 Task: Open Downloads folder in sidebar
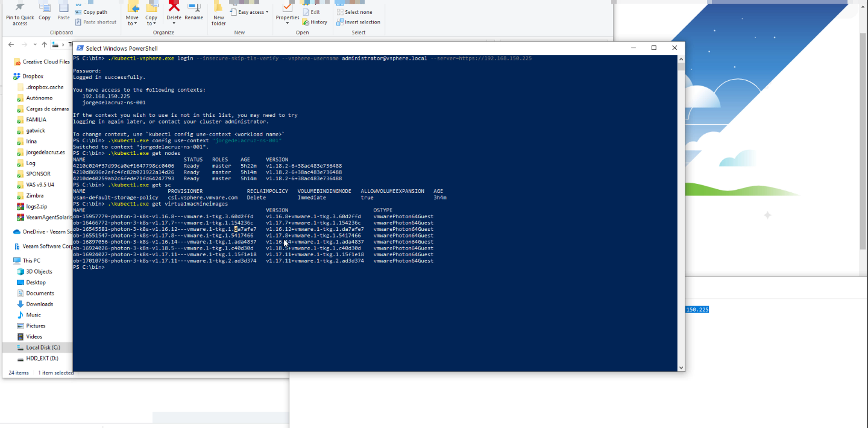point(34,304)
